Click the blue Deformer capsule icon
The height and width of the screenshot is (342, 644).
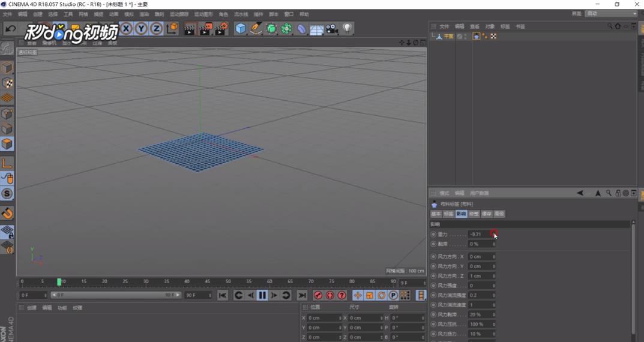pos(301,29)
